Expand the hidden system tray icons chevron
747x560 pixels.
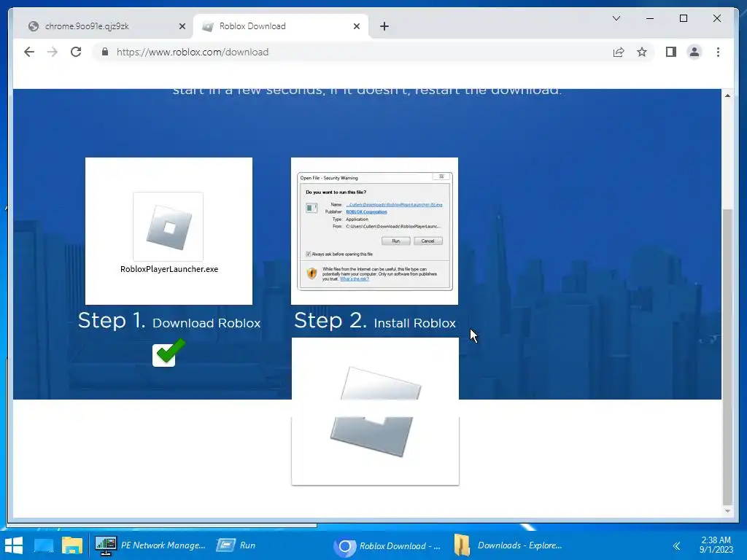pos(676,545)
